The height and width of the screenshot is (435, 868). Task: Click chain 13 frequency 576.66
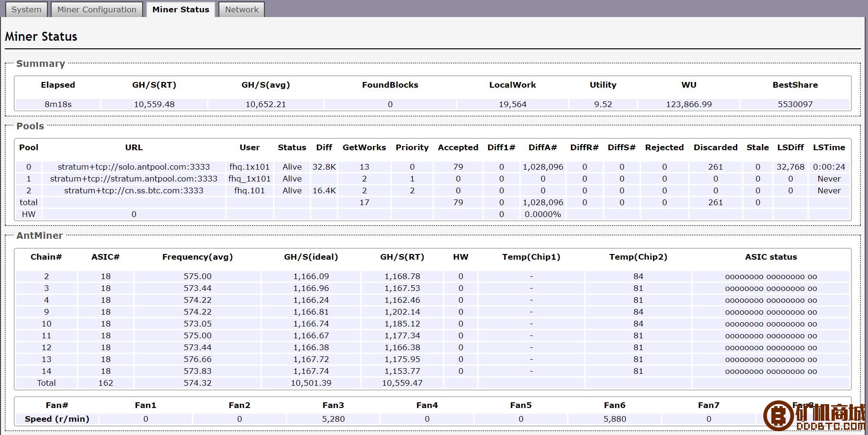[x=198, y=359]
